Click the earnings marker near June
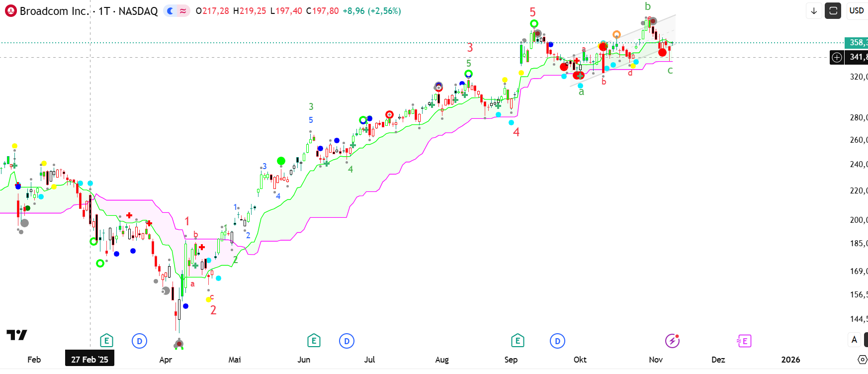The height and width of the screenshot is (374, 868). [313, 341]
